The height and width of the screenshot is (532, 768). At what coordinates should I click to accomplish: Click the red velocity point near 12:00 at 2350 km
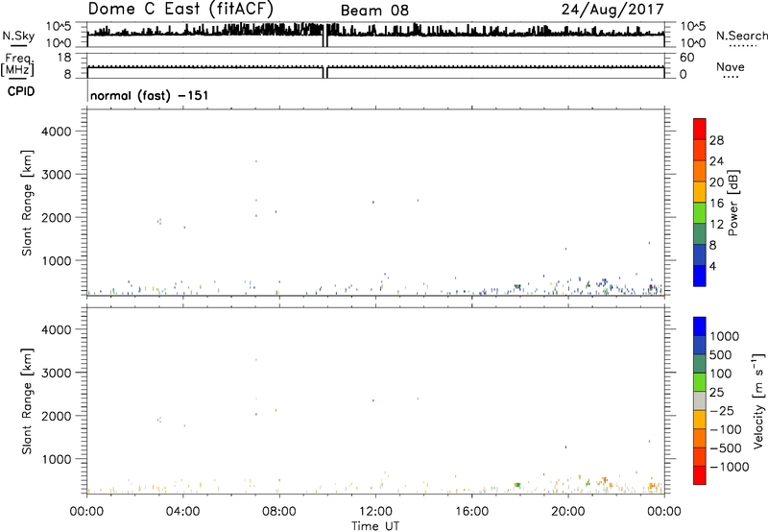point(373,400)
